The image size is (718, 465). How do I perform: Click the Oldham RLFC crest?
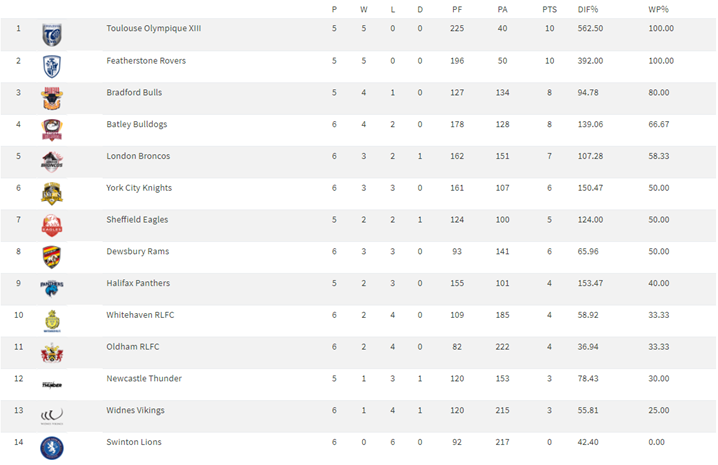pyautogui.click(x=52, y=352)
